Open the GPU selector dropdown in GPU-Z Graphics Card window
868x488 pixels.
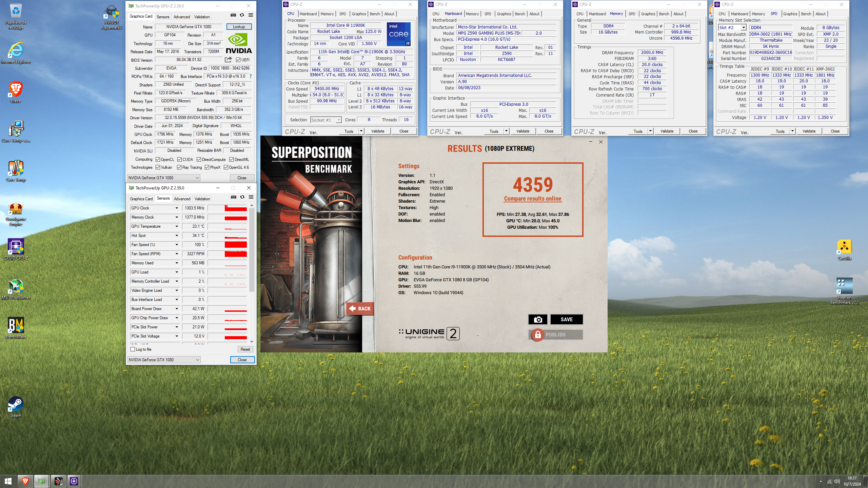(x=164, y=178)
